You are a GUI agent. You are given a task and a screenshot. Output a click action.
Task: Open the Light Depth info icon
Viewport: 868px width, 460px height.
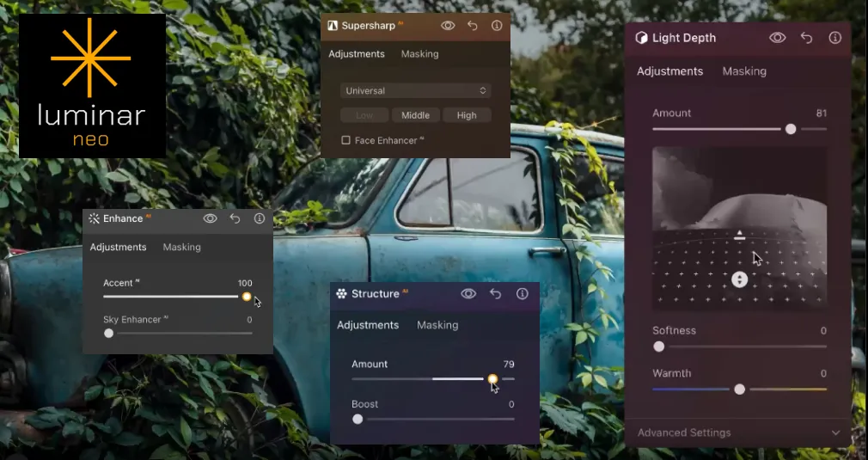point(834,38)
